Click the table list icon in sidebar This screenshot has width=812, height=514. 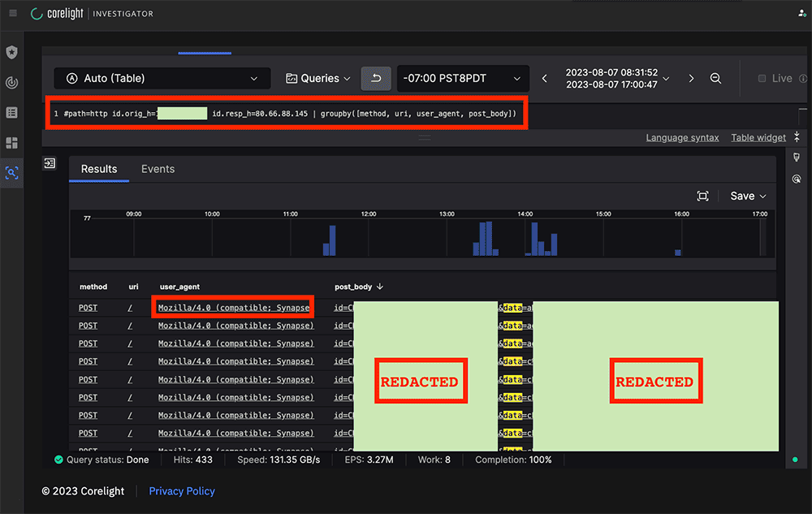(x=11, y=113)
